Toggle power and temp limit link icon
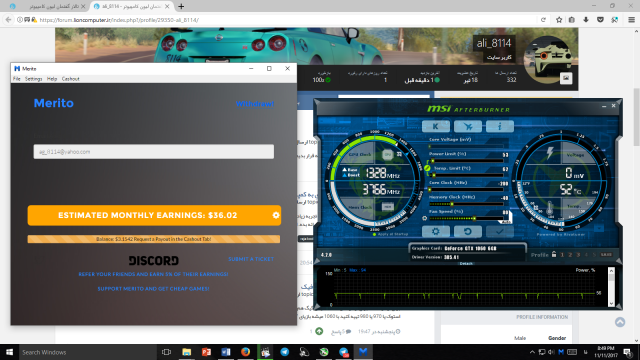640x360 pixels. 427,168
